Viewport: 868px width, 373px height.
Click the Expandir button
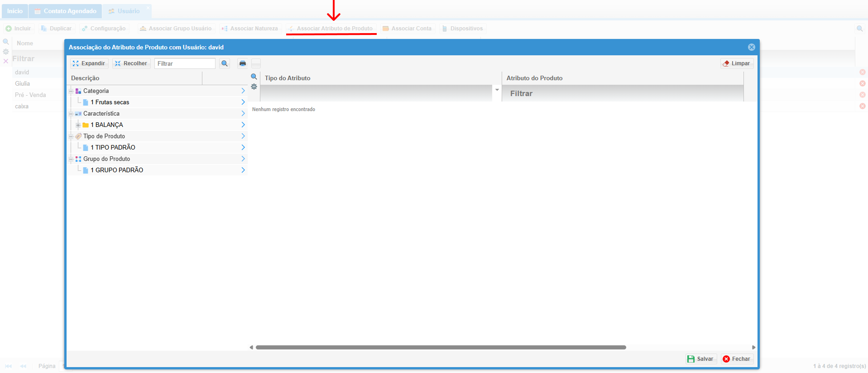[x=89, y=63]
